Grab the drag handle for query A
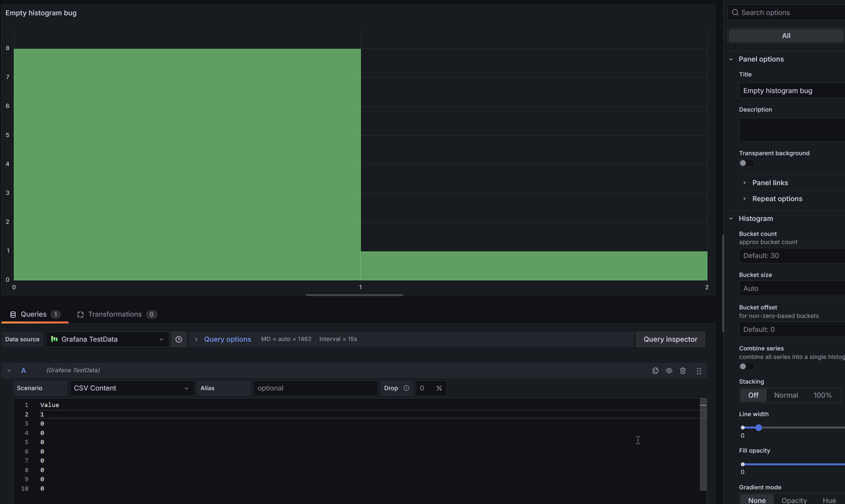Screen dimensions: 845x504 (x=698, y=371)
